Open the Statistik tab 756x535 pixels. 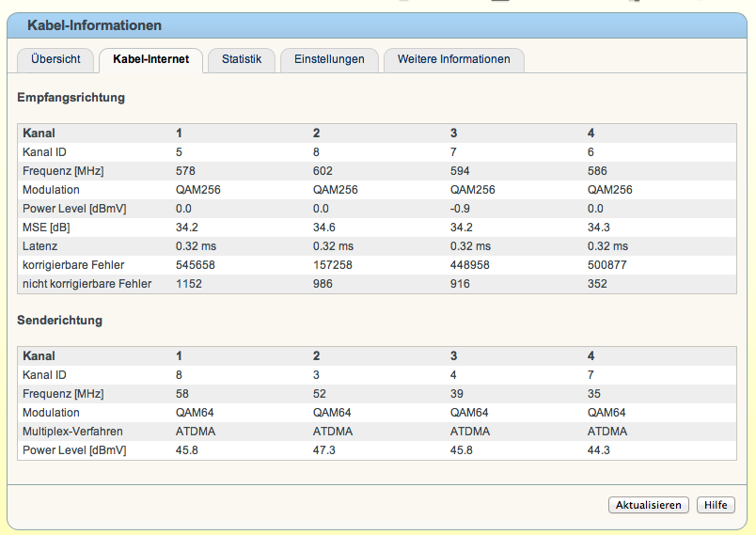coord(242,59)
